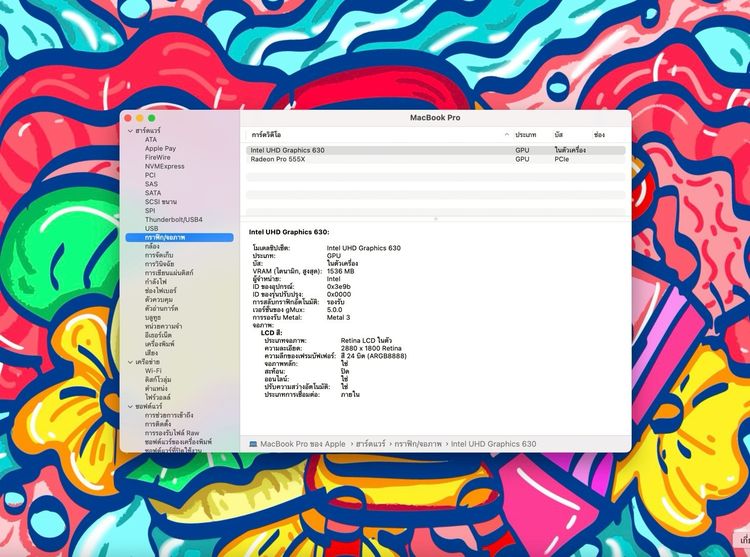Screen dimensions: 750x557
Task: Click the split divider handle between panes
Action: (435, 217)
